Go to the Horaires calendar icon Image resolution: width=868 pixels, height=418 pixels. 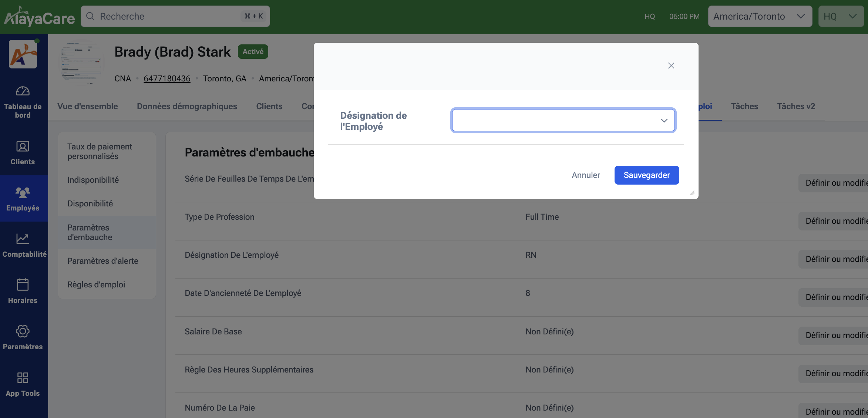tap(23, 285)
